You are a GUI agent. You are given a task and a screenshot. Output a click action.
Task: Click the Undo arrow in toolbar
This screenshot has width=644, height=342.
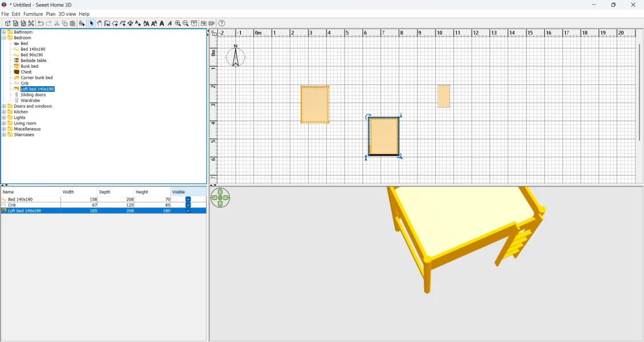coord(40,23)
